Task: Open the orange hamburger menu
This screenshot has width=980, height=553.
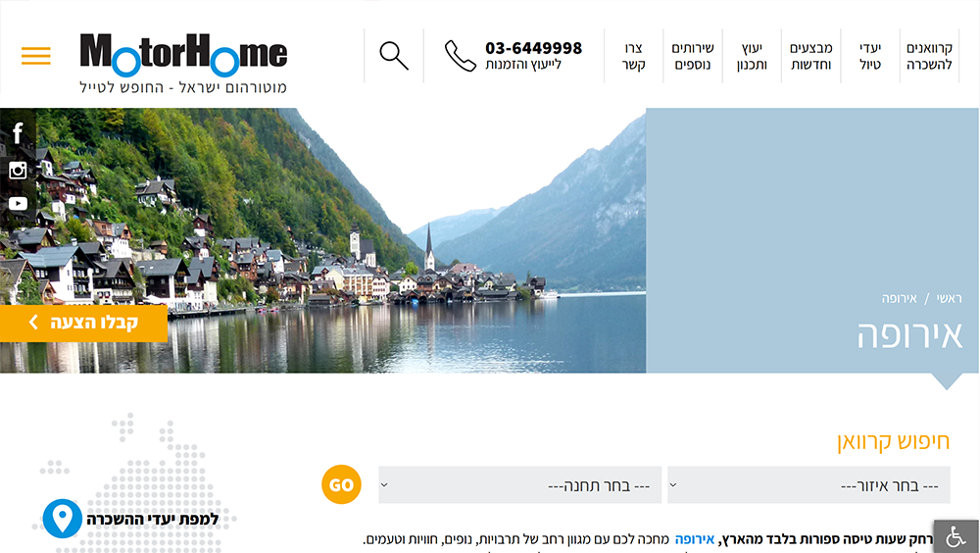Action: point(35,56)
